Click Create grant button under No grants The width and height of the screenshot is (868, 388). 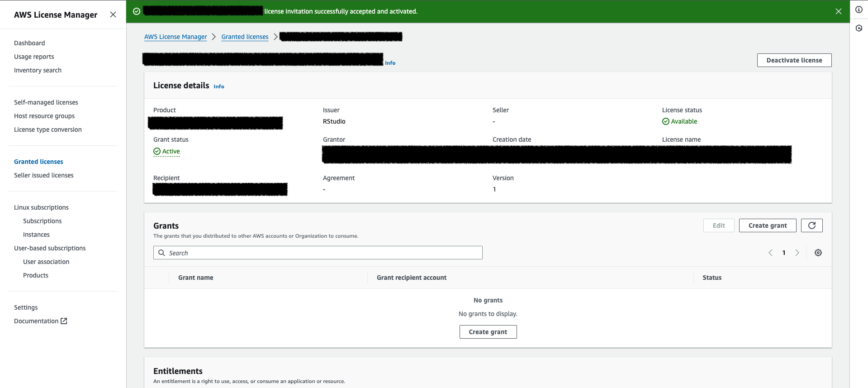click(x=488, y=332)
